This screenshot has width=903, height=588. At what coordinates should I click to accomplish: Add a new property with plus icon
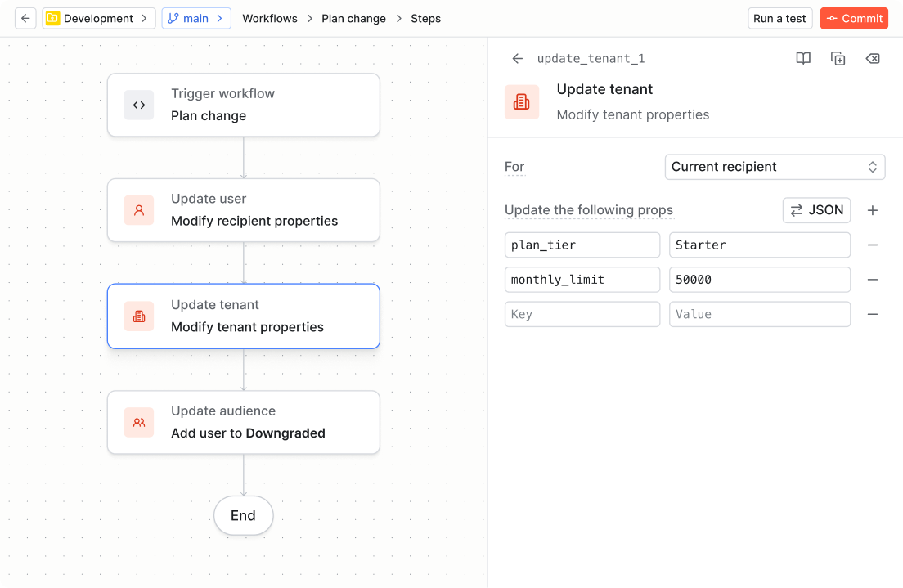click(873, 210)
